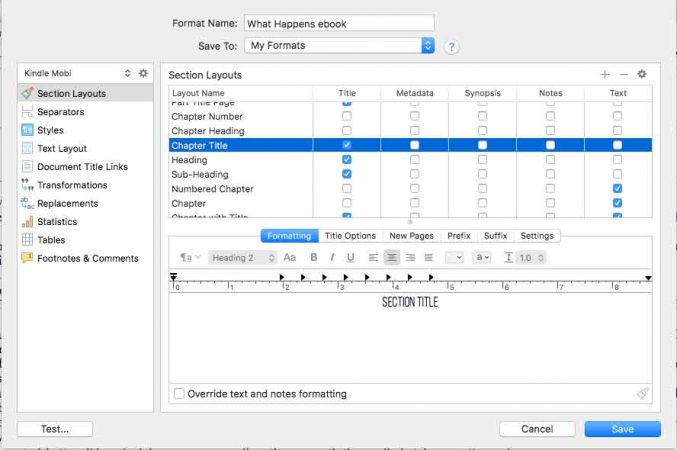
Task: Select the Document Title Links icon
Action: [x=27, y=166]
